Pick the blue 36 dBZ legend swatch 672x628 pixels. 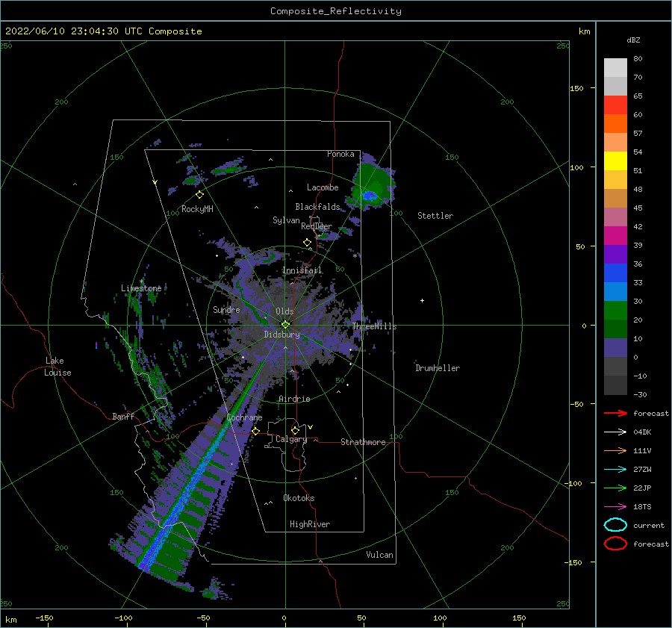(x=615, y=273)
